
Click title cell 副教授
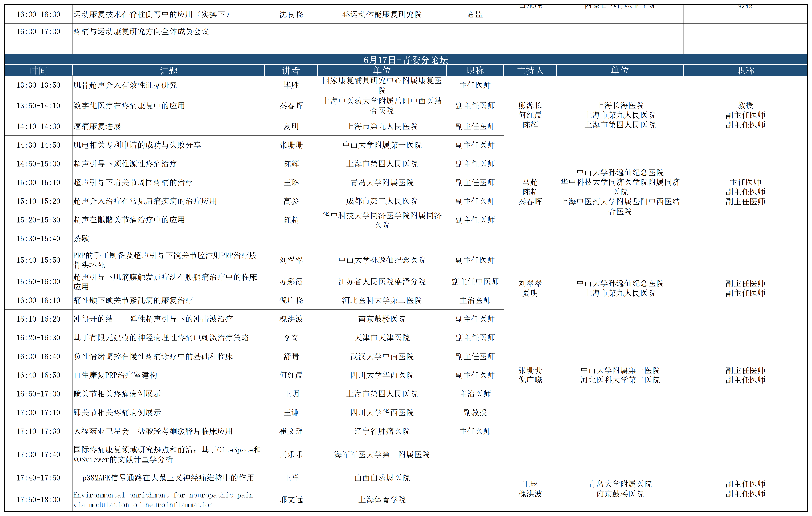click(475, 412)
